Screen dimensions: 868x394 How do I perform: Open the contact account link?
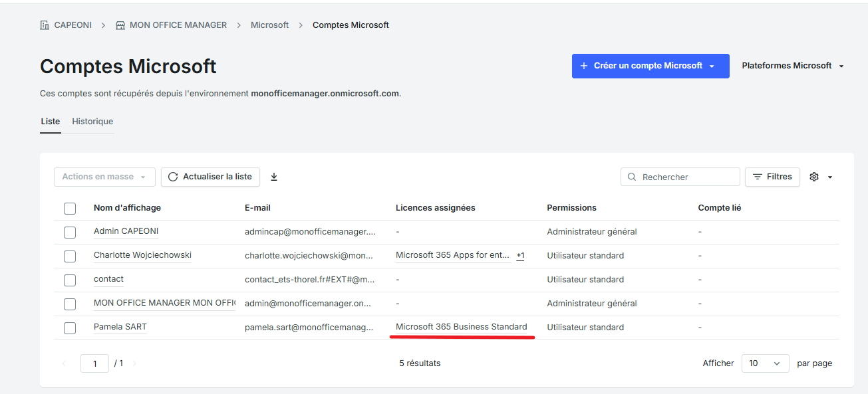108,279
